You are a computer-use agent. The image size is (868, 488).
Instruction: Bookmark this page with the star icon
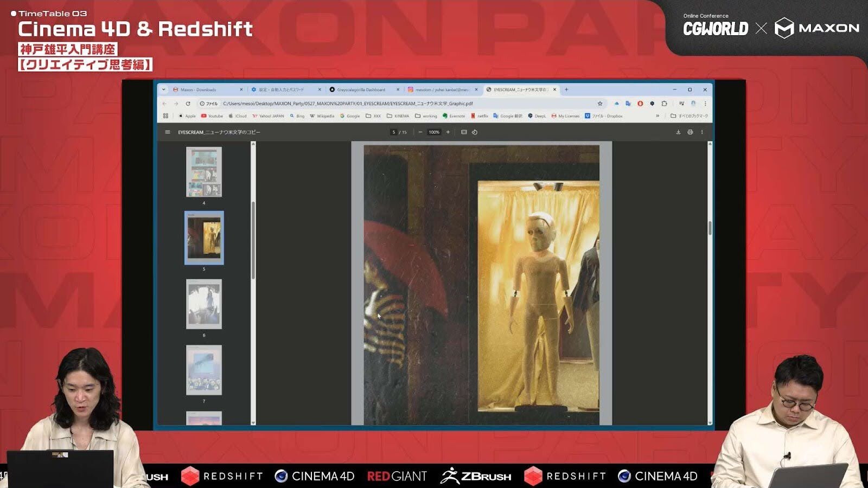(600, 104)
